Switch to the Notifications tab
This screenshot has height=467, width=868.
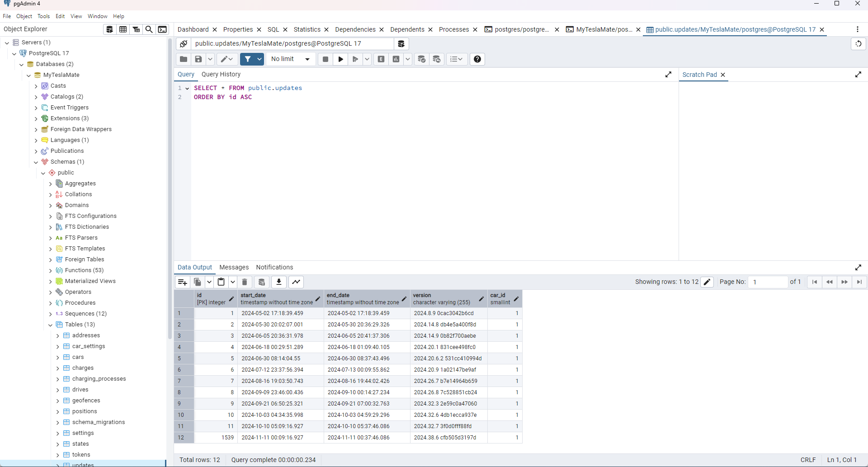274,267
